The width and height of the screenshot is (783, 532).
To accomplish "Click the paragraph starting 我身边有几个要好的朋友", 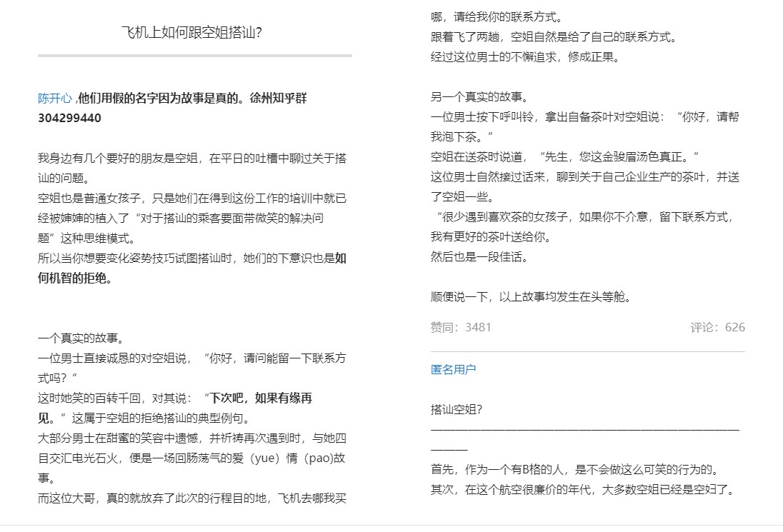I will pos(192,158).
